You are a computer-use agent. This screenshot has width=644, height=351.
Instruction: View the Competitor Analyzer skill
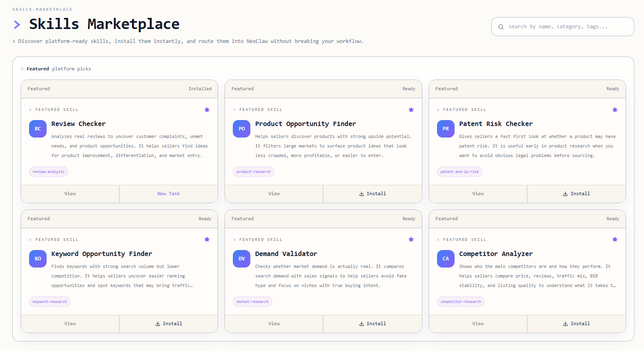coord(478,324)
